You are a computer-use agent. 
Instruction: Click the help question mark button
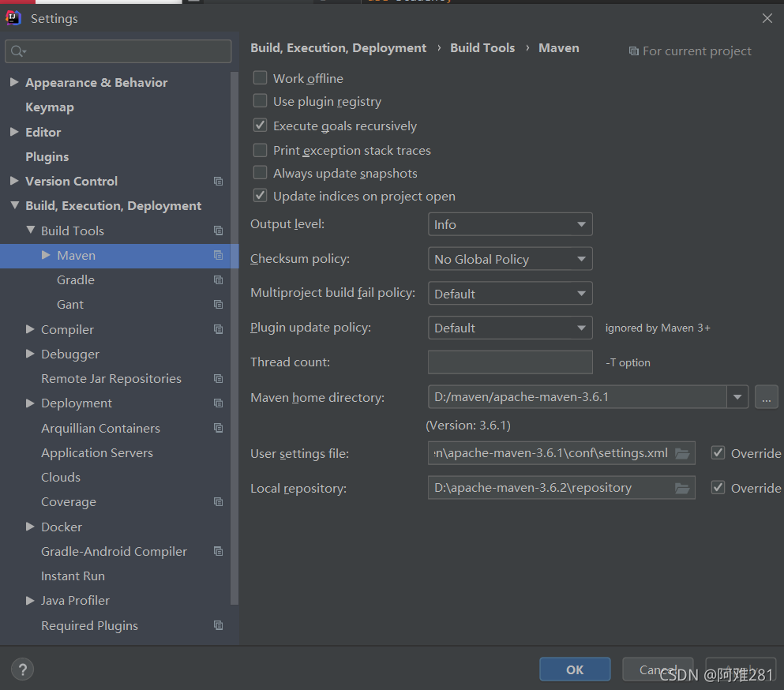[x=22, y=669]
